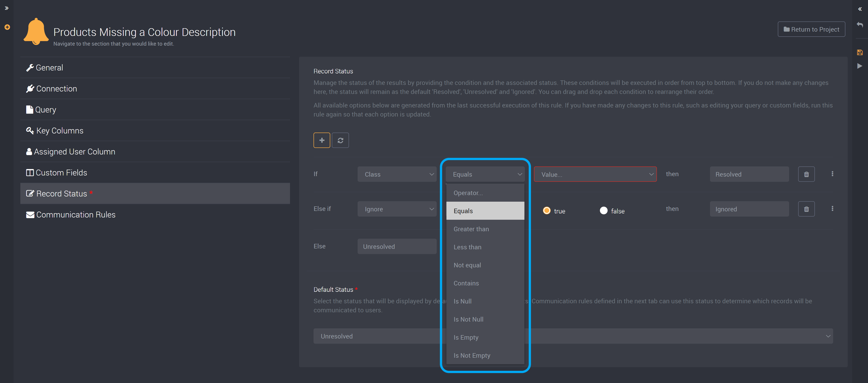Click the add condition plus icon
This screenshot has width=868, height=383.
pyautogui.click(x=322, y=140)
